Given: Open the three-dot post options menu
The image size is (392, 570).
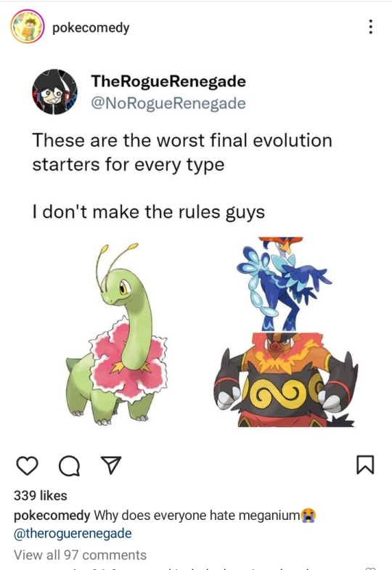Looking at the screenshot, I should (370, 27).
